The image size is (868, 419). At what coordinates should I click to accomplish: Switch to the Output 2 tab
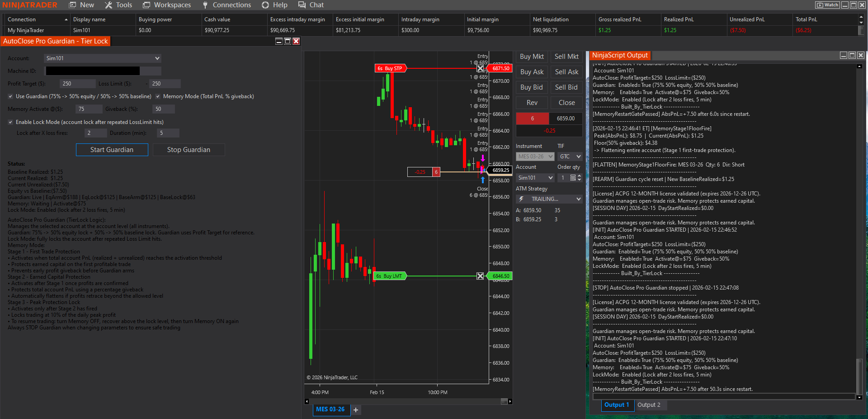pos(650,405)
